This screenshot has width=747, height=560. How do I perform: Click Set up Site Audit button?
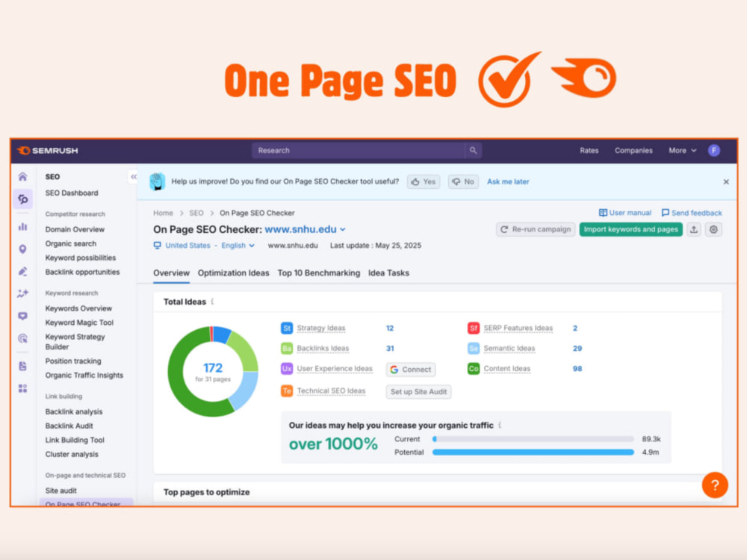coord(418,392)
